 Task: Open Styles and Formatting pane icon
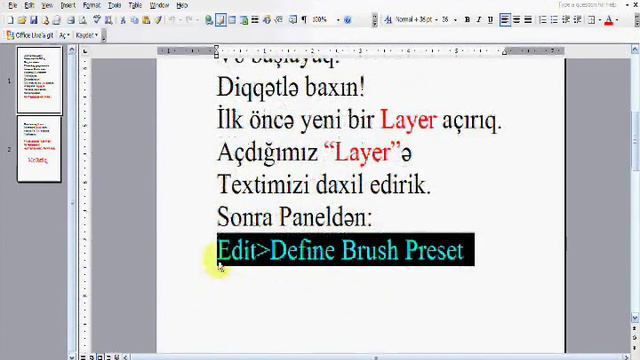pyautogui.click(x=388, y=20)
